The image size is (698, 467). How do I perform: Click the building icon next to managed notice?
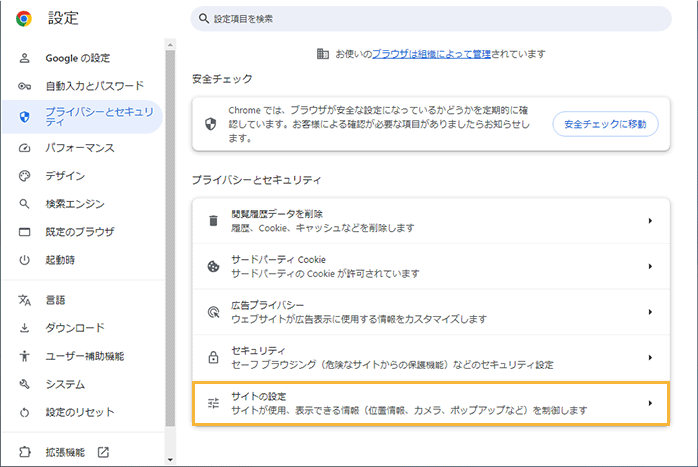[322, 53]
